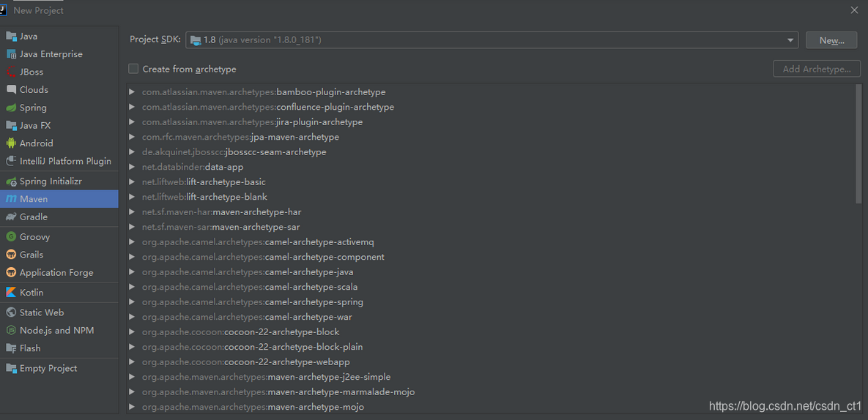Select Gradle project type label
This screenshot has width=868, height=420.
34,217
